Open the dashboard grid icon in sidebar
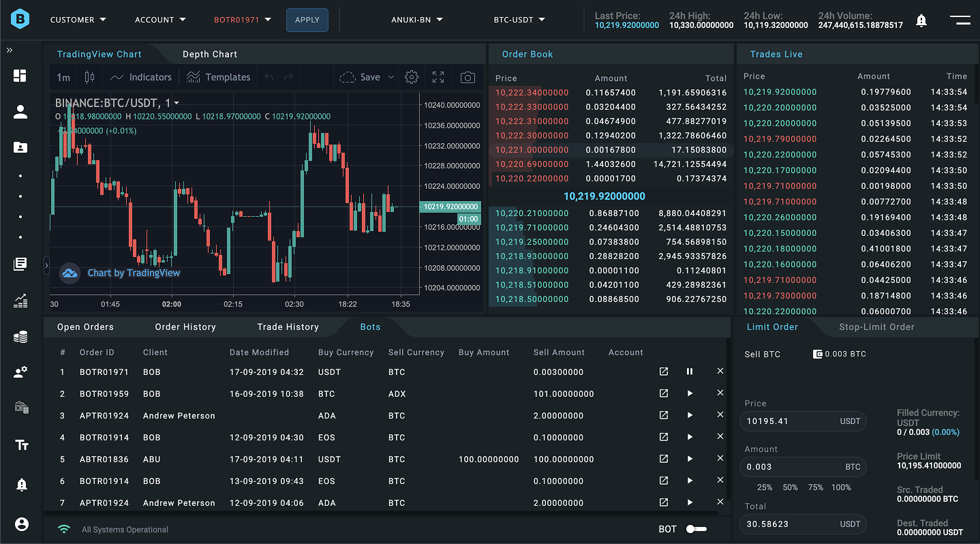Viewport: 980px width, 544px height. [x=20, y=76]
